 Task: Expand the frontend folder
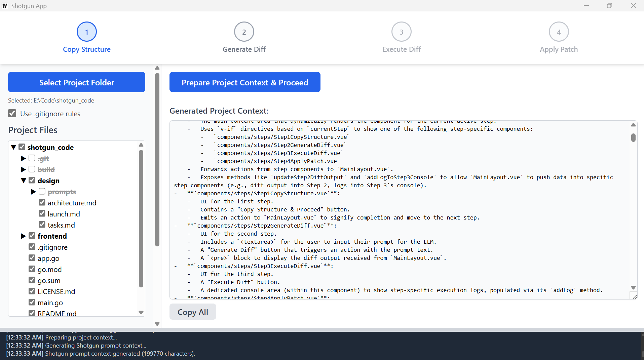coord(23,236)
